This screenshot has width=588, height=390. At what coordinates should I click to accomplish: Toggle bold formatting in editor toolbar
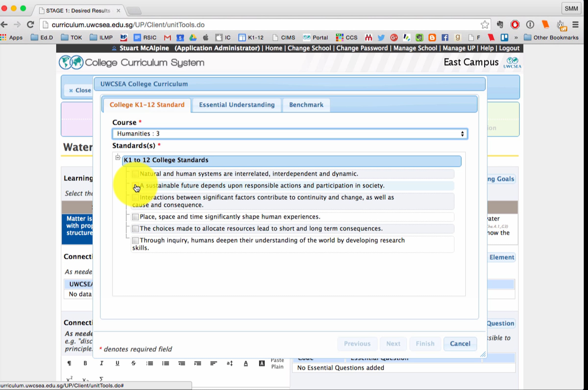[85, 363]
